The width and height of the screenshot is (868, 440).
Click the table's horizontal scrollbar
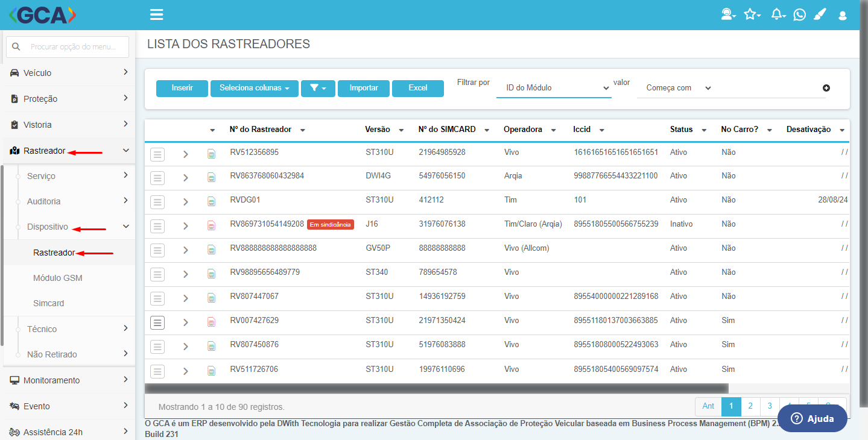tap(436, 388)
